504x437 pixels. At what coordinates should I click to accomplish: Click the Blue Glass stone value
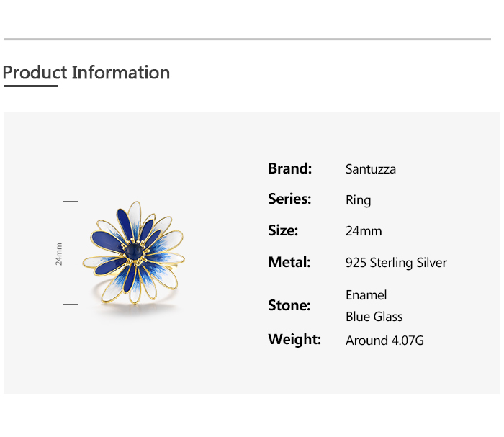(374, 317)
